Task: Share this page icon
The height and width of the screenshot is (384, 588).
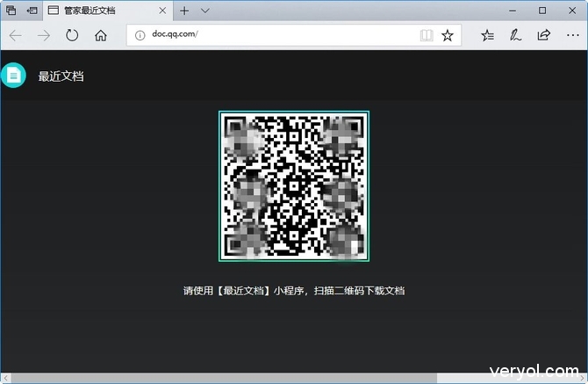Action: (544, 35)
